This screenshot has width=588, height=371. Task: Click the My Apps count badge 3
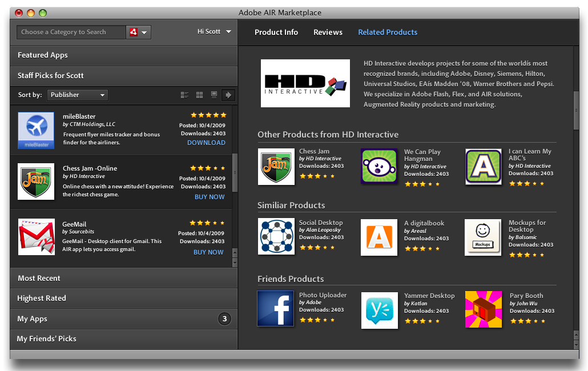coord(224,319)
